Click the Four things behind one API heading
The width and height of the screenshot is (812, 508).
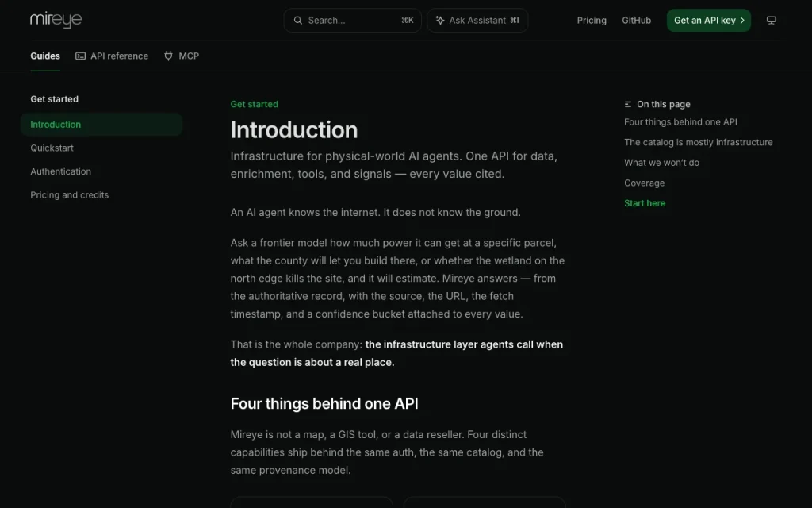click(x=324, y=403)
